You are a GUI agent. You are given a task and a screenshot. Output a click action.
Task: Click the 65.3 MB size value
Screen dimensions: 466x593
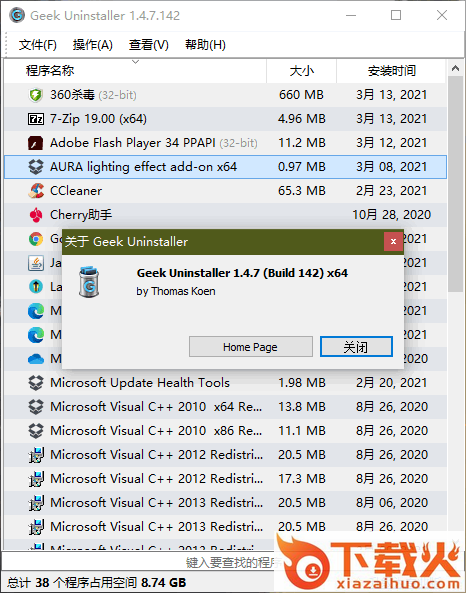[301, 191]
